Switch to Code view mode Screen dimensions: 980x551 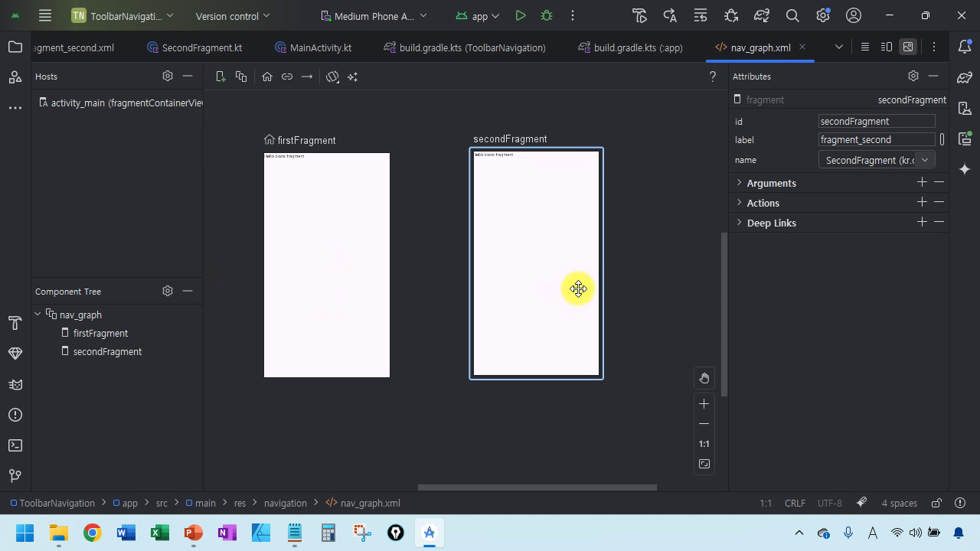[x=865, y=47]
